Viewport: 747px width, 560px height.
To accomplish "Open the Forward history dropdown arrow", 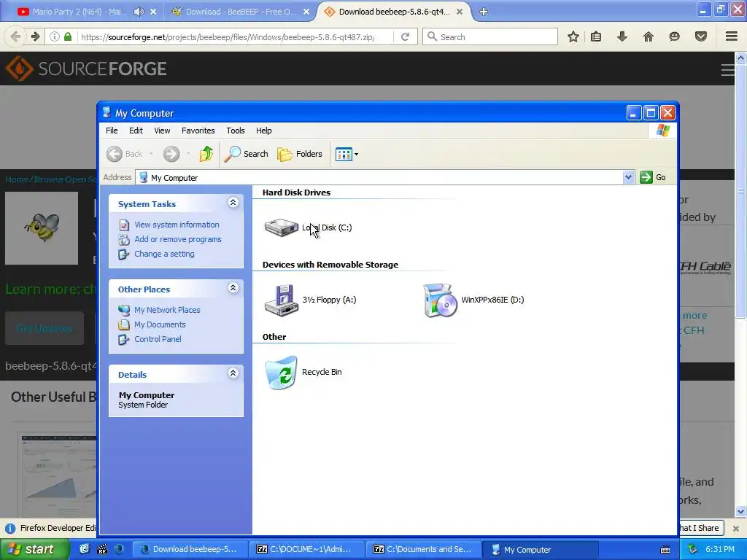I will point(188,154).
